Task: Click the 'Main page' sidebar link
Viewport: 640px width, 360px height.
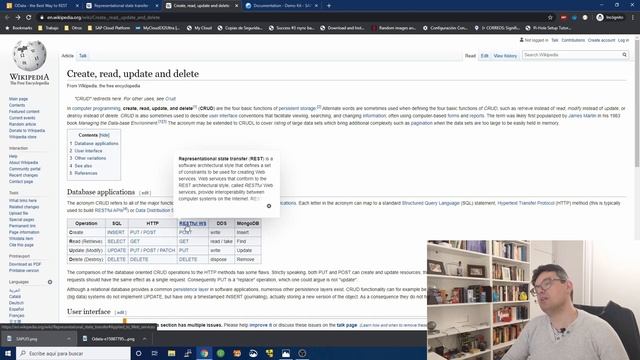Action: (x=18, y=99)
